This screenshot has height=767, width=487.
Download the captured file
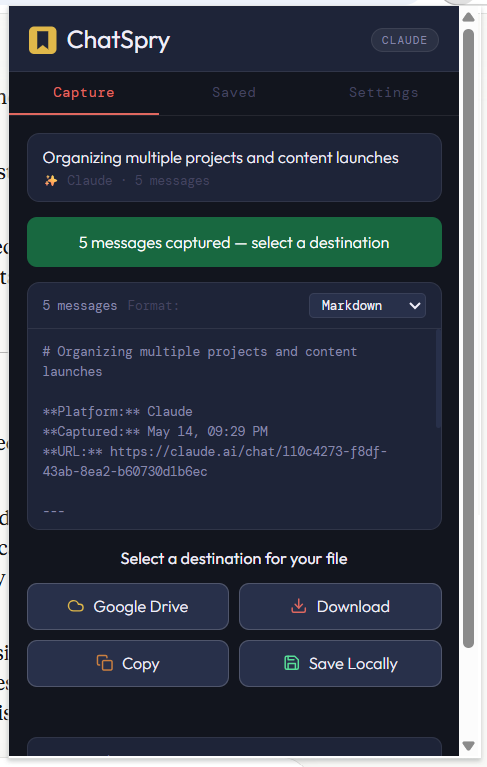[x=340, y=607]
